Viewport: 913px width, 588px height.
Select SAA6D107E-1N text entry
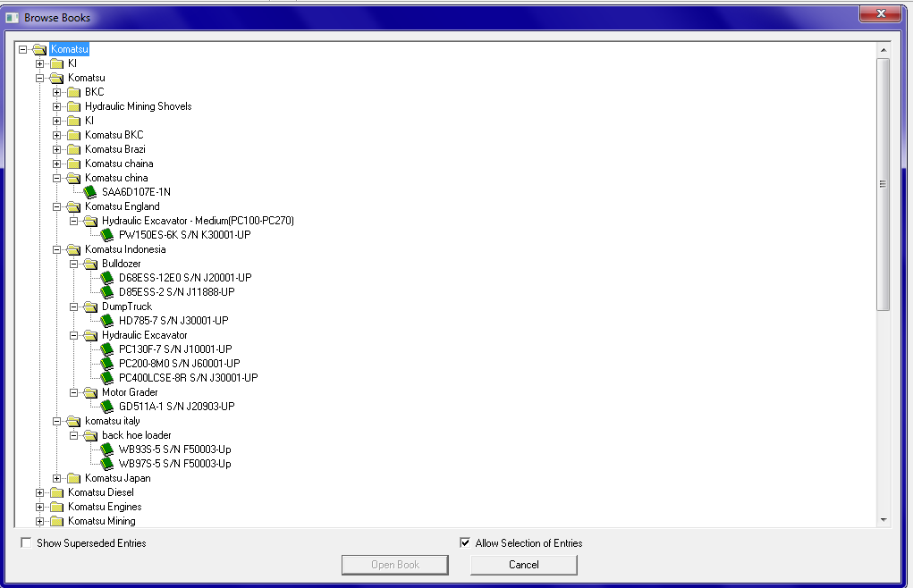[x=136, y=192]
